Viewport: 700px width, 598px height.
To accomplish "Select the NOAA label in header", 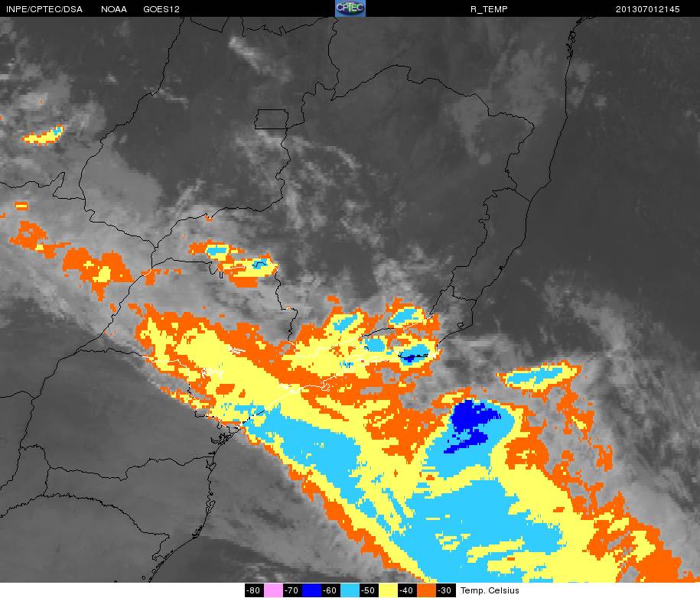I will [x=114, y=9].
